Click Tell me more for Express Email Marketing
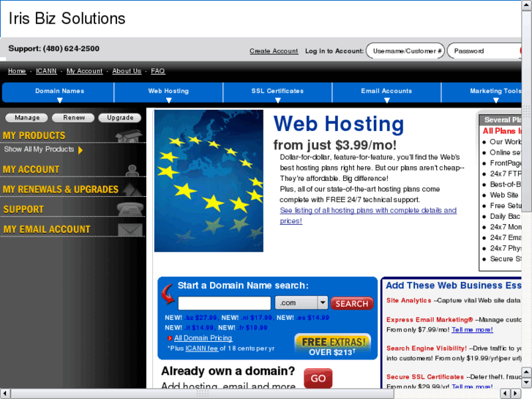532x399 pixels. (472, 329)
